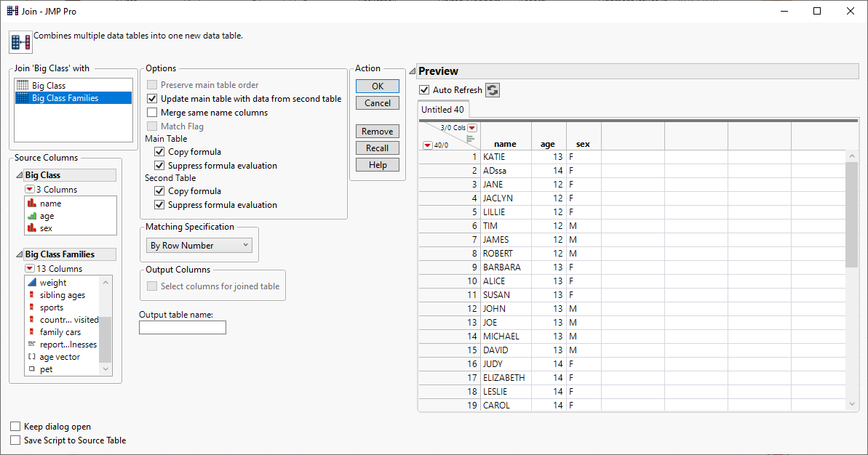Screen dimensions: 868x455
Task: Click the Output table name field
Action: (x=183, y=328)
